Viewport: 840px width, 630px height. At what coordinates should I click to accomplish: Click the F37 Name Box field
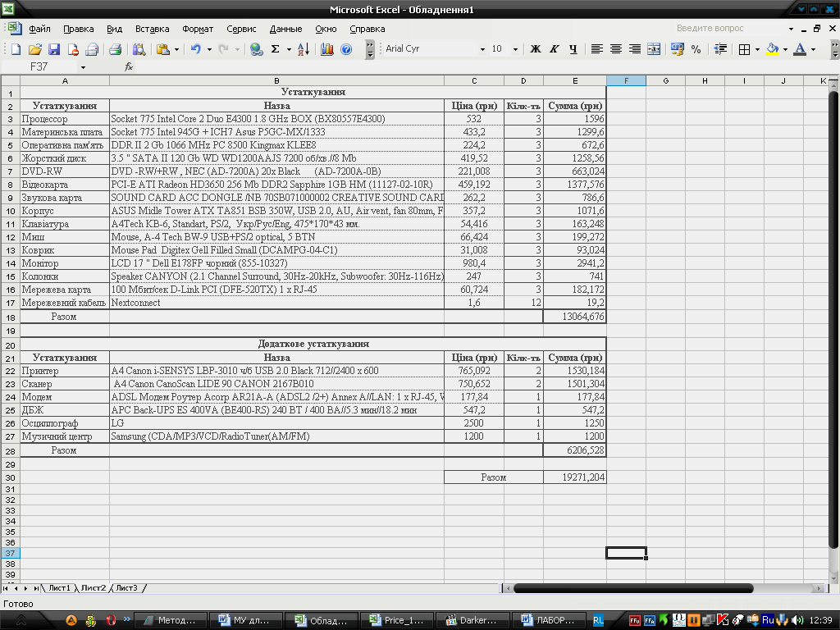(x=39, y=66)
